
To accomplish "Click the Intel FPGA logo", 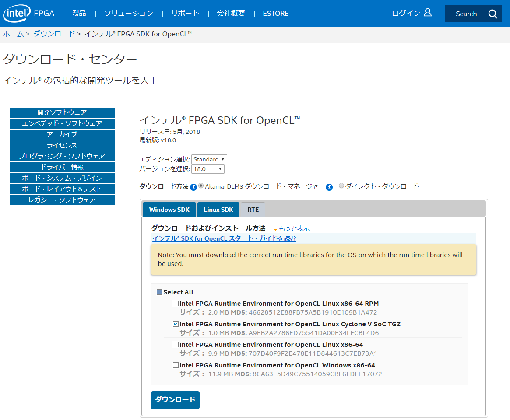I will (x=28, y=13).
